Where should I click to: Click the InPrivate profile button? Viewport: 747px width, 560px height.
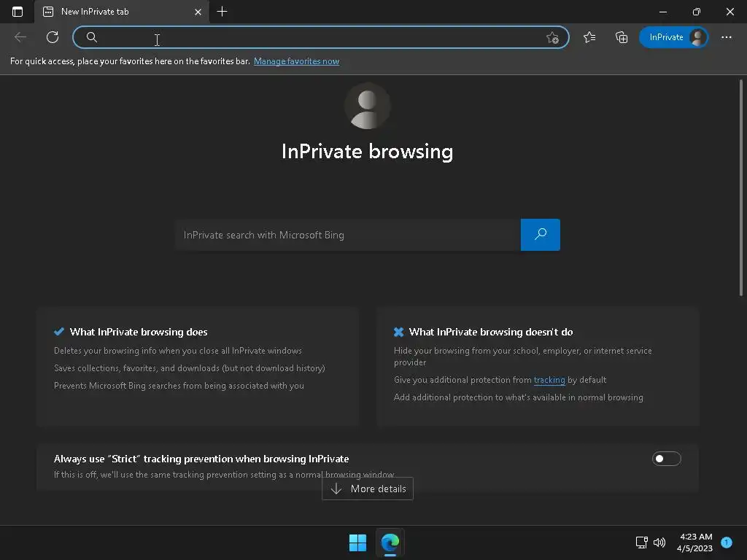coord(673,37)
